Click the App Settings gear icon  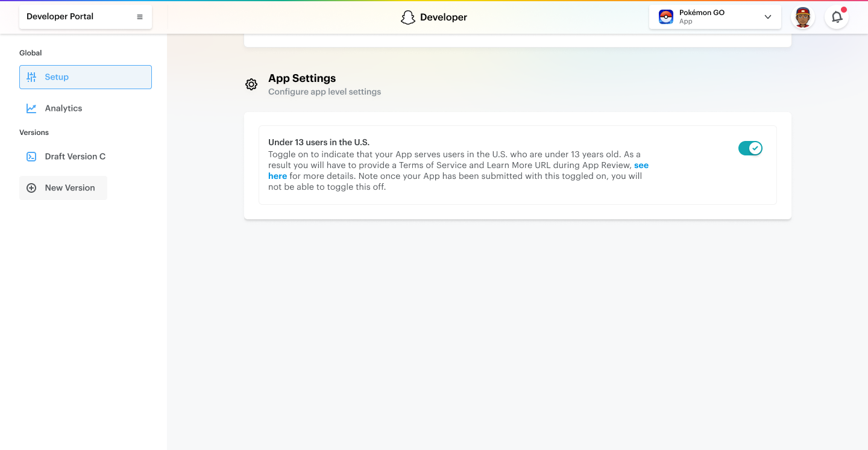(x=251, y=84)
